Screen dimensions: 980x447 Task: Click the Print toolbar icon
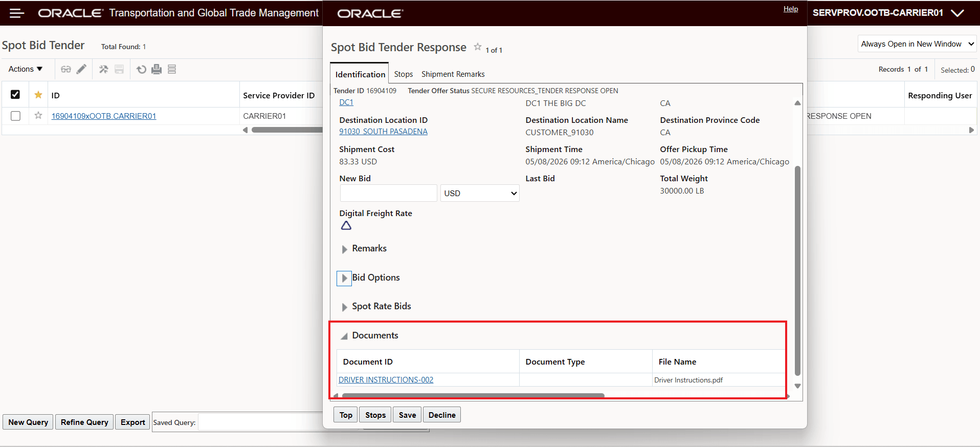pos(157,69)
